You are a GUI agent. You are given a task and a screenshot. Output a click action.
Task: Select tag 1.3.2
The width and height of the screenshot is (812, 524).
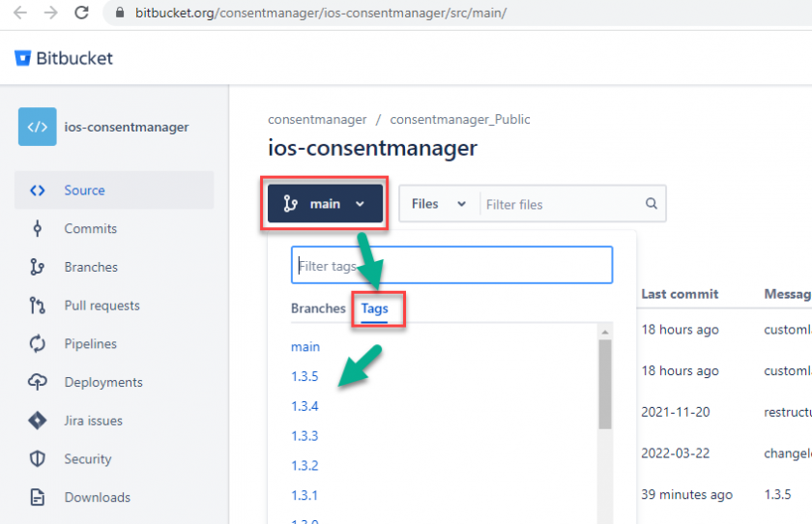click(304, 465)
